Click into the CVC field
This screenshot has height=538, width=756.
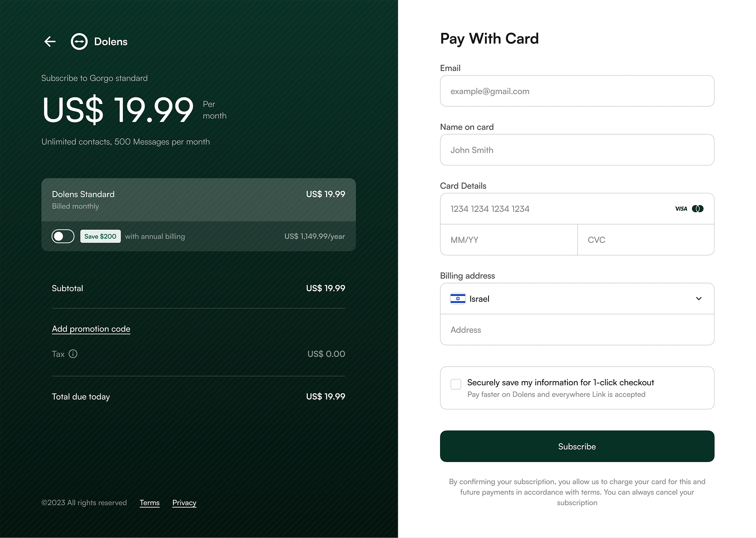pos(645,240)
